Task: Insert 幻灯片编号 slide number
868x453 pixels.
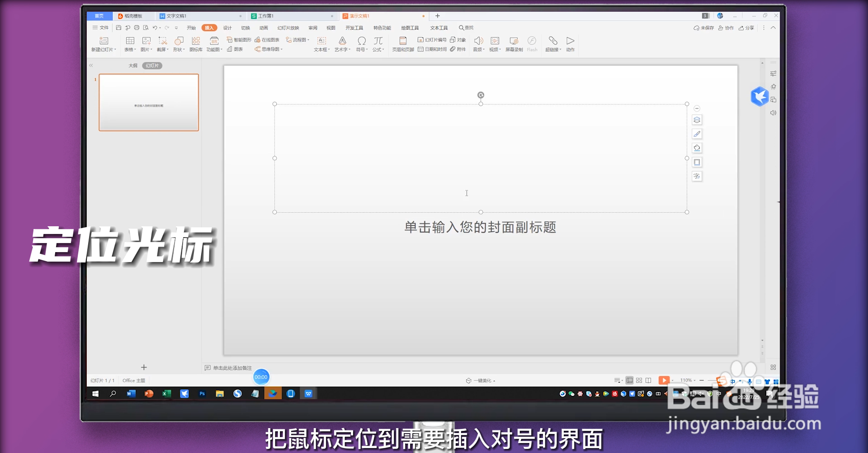Action: [433, 39]
